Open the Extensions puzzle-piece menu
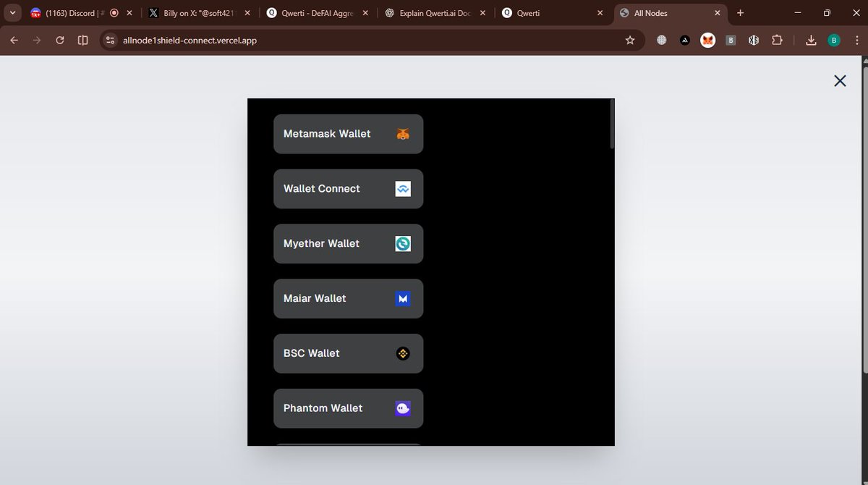The width and height of the screenshot is (868, 485). click(x=777, y=41)
